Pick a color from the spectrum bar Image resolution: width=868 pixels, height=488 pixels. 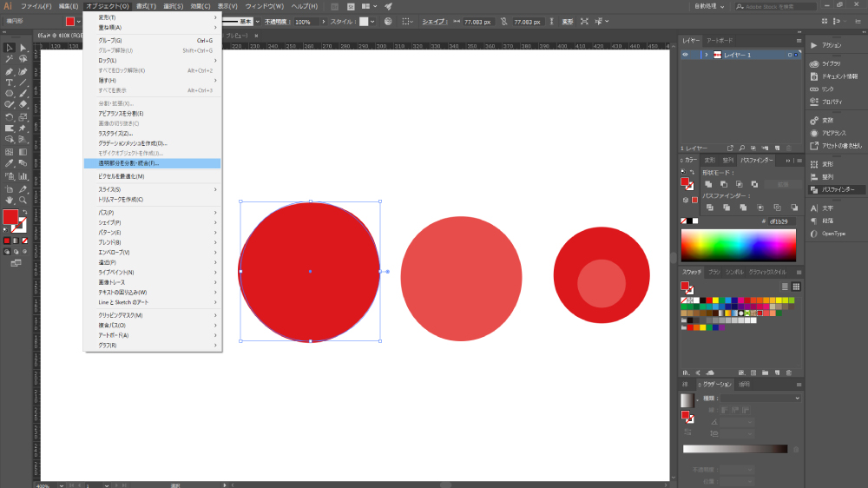(x=738, y=246)
